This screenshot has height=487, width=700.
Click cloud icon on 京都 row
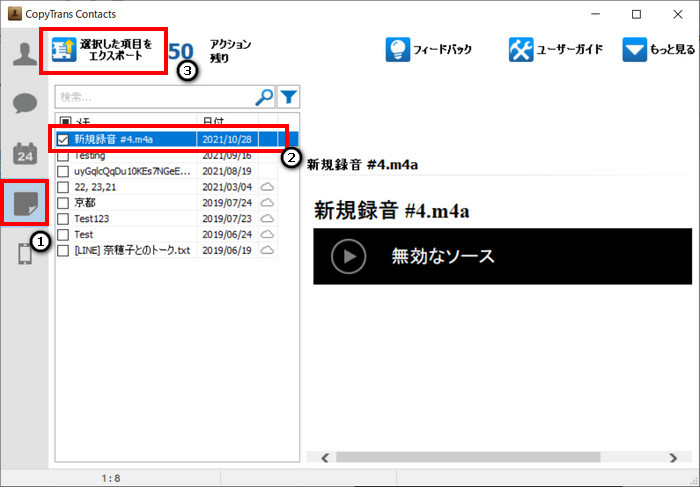point(267,203)
